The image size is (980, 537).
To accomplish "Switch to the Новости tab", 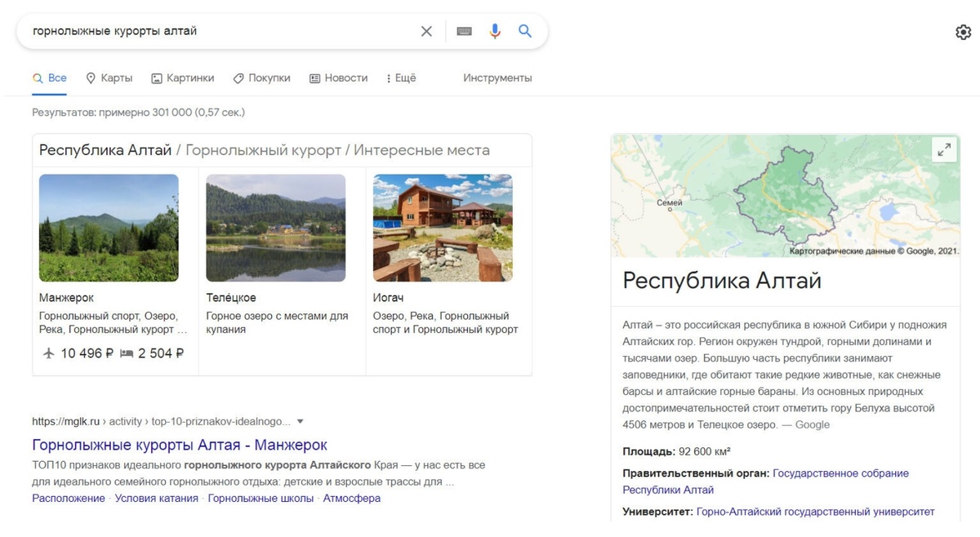I will 339,78.
